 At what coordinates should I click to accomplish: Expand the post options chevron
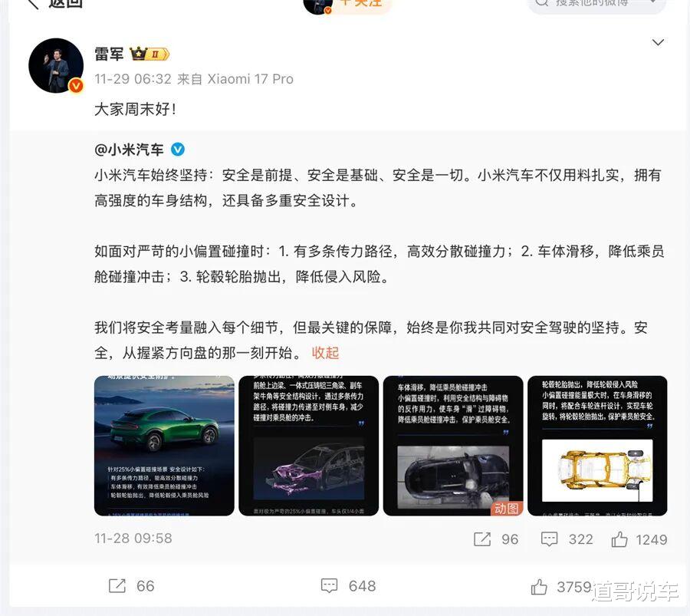pos(658,43)
